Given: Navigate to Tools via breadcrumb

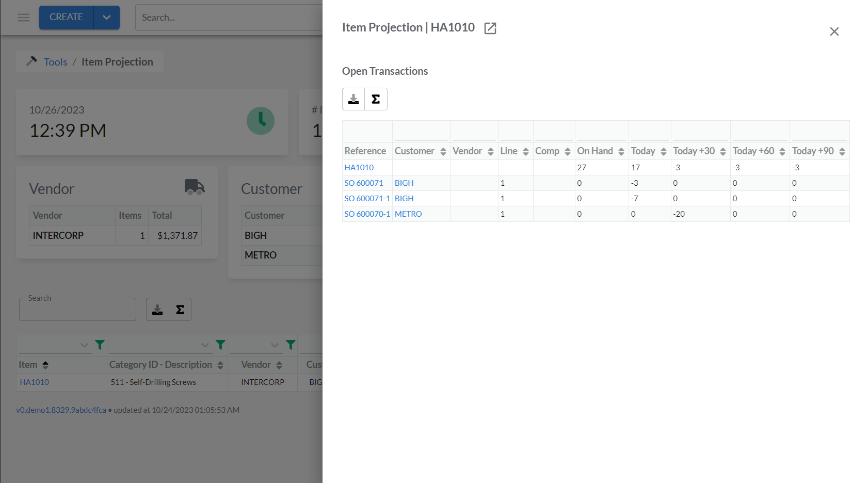Looking at the screenshot, I should [x=55, y=61].
